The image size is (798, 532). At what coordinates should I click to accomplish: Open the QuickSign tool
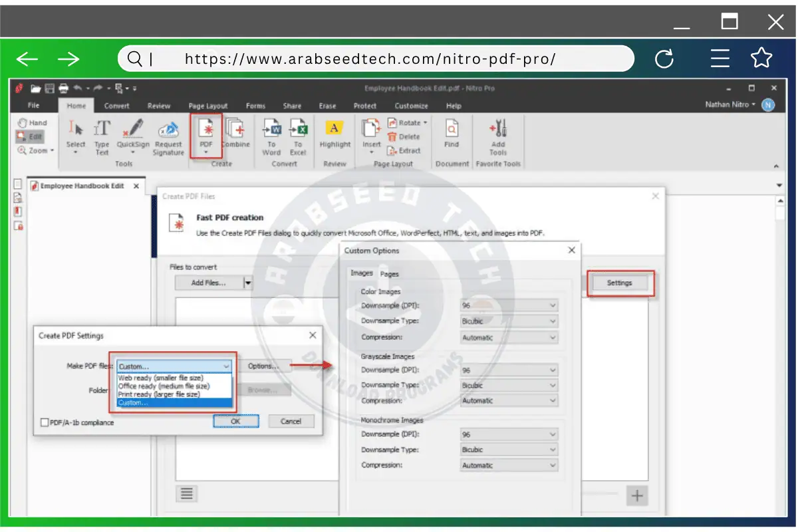coord(132,136)
